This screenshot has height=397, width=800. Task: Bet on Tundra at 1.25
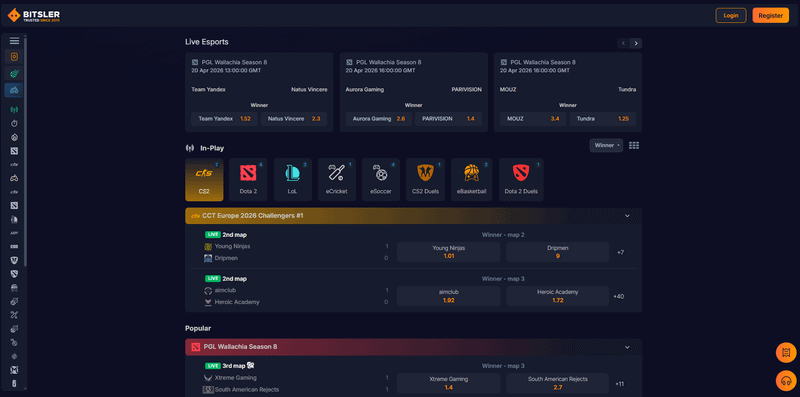point(603,119)
